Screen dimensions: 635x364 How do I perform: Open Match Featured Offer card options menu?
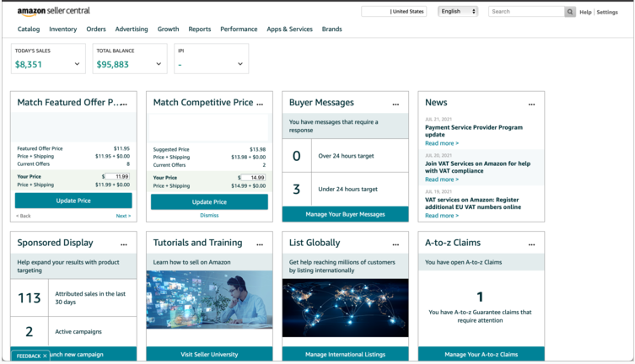pyautogui.click(x=124, y=104)
